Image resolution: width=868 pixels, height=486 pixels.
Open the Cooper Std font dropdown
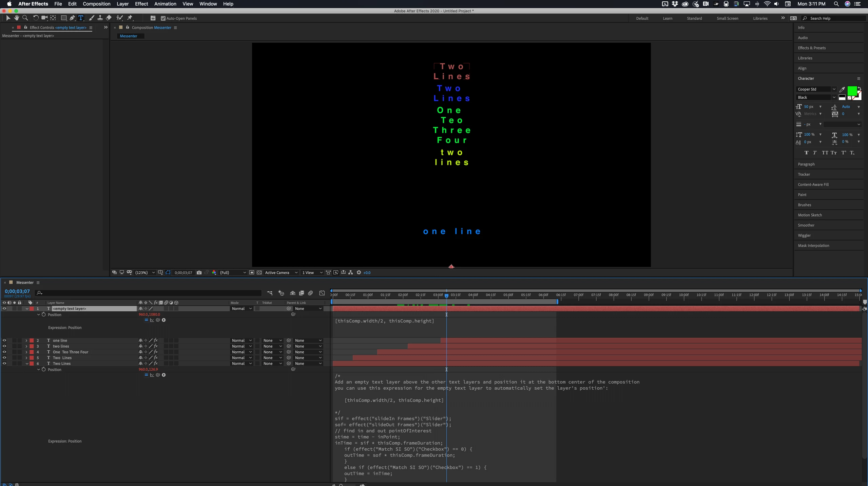(833, 89)
